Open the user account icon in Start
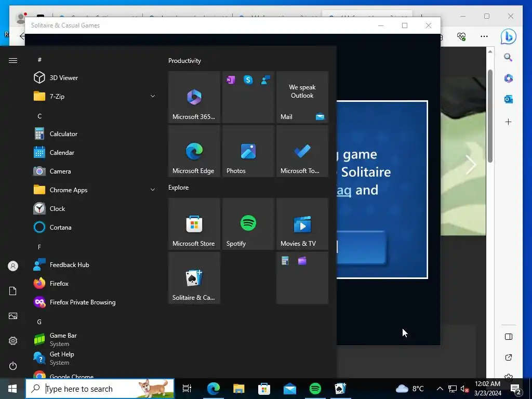 [x=13, y=266]
